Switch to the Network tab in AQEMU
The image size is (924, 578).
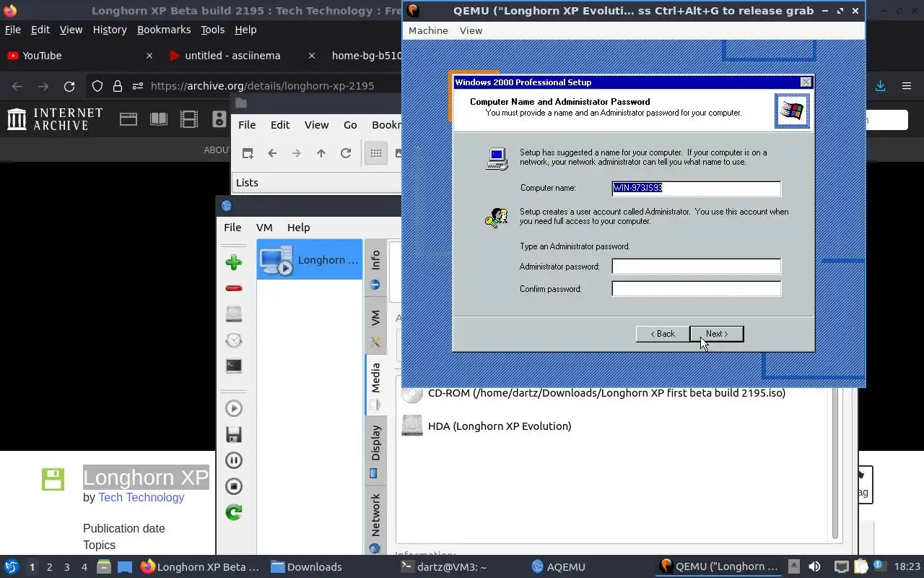tap(375, 522)
